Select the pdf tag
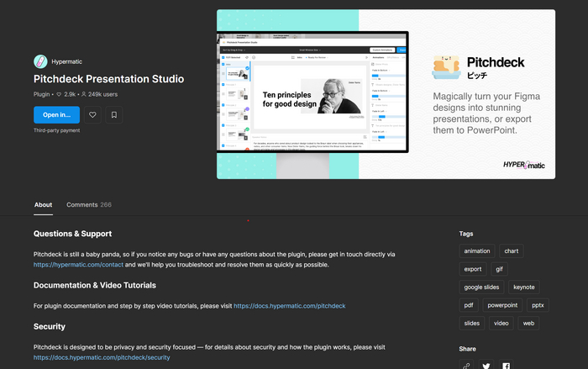588x369 pixels. (x=469, y=305)
